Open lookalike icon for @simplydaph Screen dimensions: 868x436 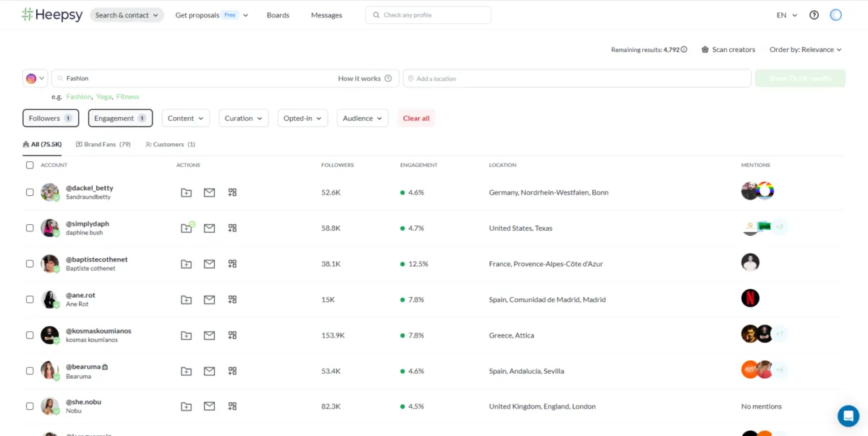tap(232, 228)
